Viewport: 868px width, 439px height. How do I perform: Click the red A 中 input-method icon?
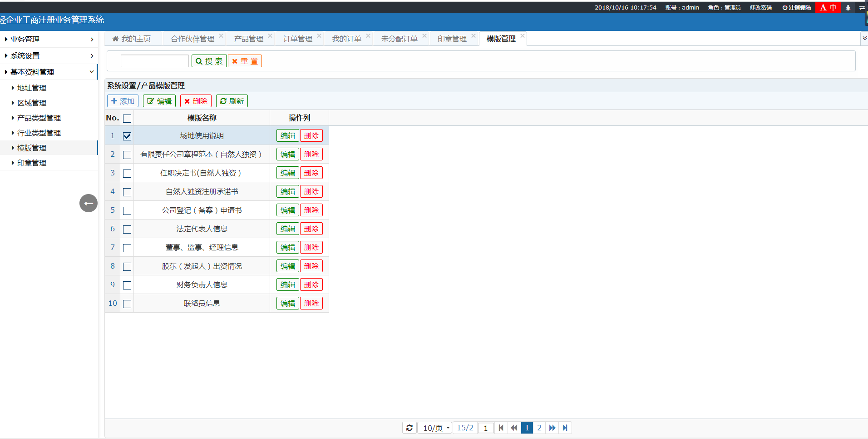(828, 8)
